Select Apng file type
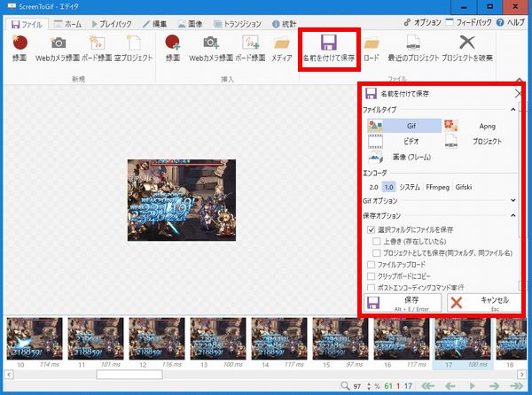The width and height of the screenshot is (532, 395). (x=479, y=126)
